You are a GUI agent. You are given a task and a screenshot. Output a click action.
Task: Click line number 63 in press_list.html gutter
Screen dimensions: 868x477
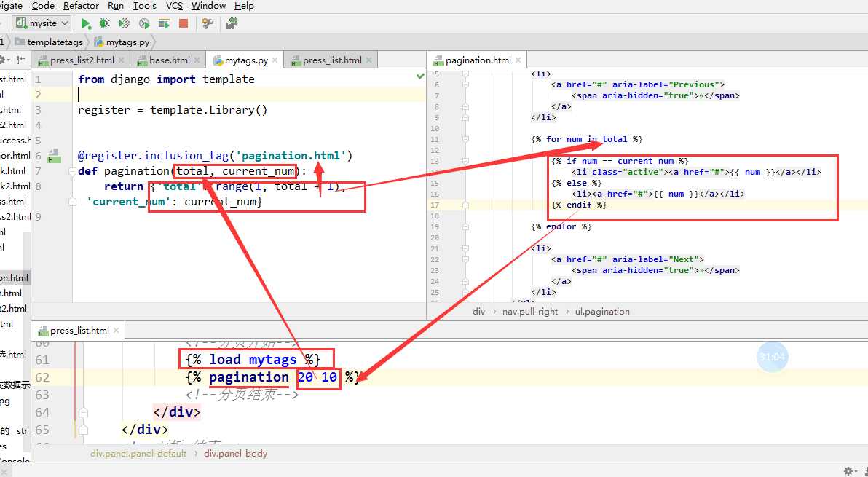pos(42,395)
